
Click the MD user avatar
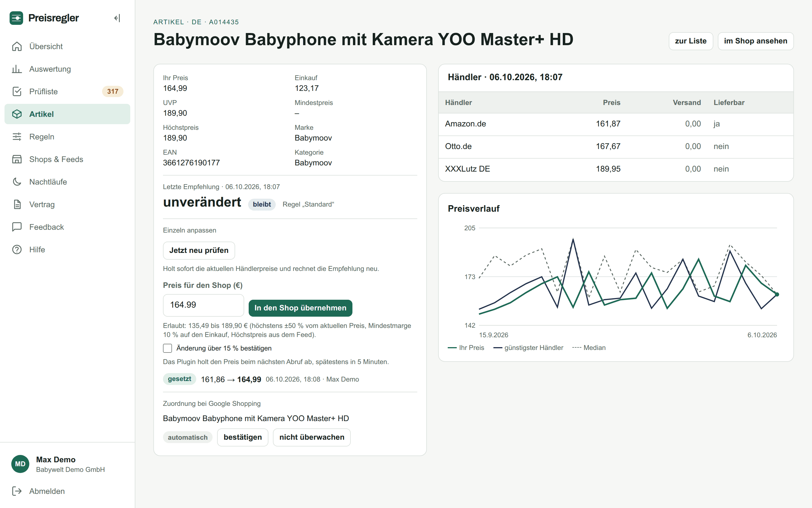(x=20, y=464)
